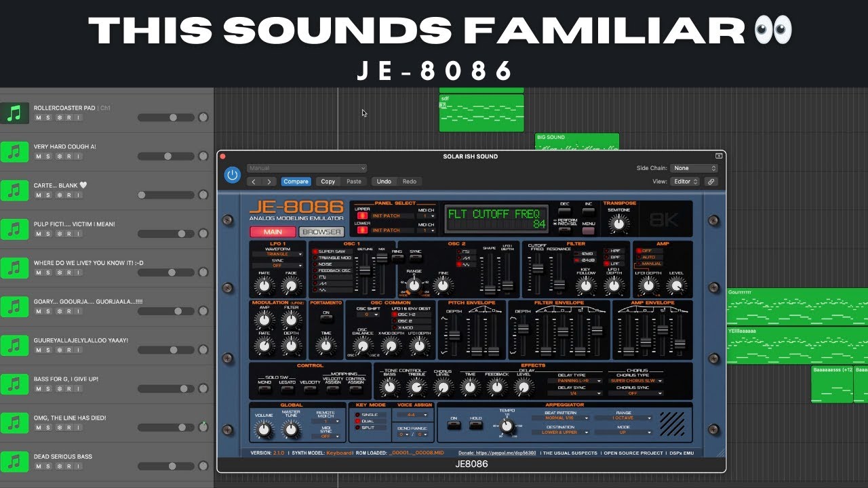
Task: Toggle the arpeggiator HOLD switch
Action: pos(476,424)
